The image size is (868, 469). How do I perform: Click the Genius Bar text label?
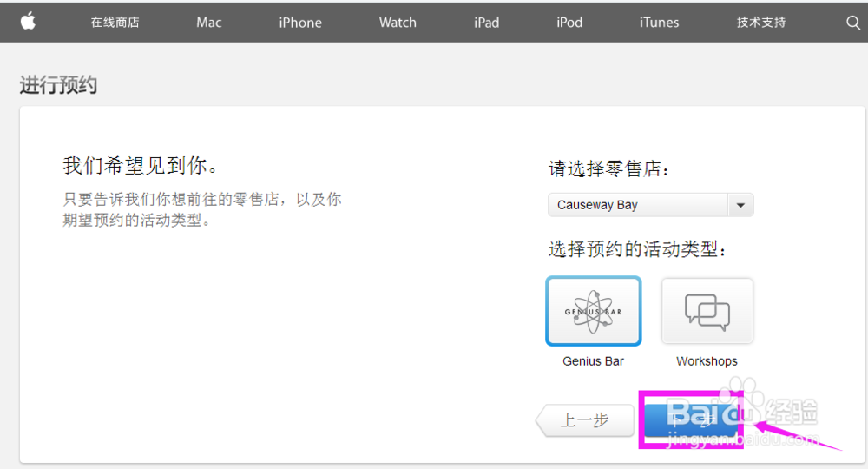click(x=593, y=361)
